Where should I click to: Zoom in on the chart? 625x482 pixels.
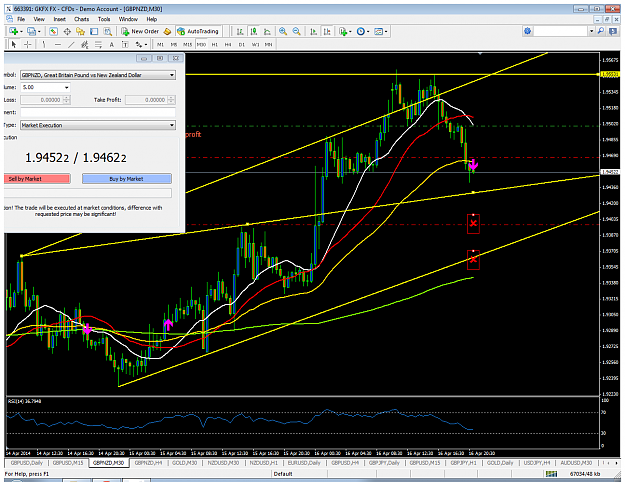coord(283,31)
